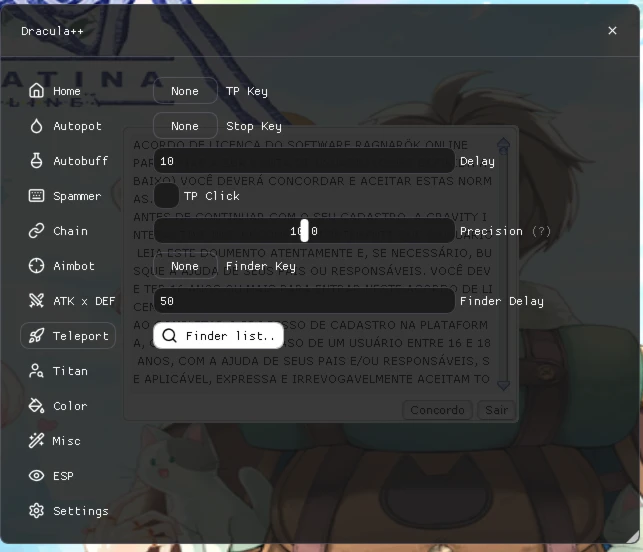Click the Spammer keyboard icon
This screenshot has width=643, height=552.
pos(36,196)
